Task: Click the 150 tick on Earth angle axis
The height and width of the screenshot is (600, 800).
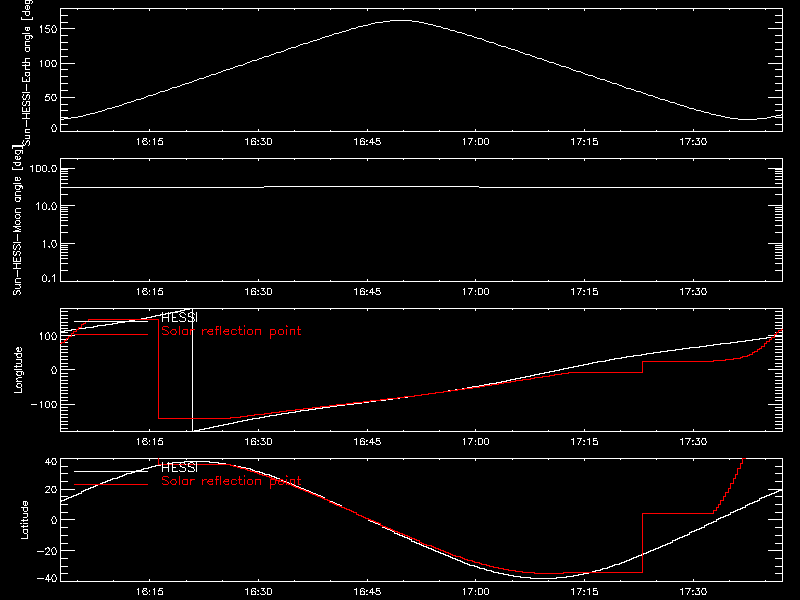Action: 47,29
